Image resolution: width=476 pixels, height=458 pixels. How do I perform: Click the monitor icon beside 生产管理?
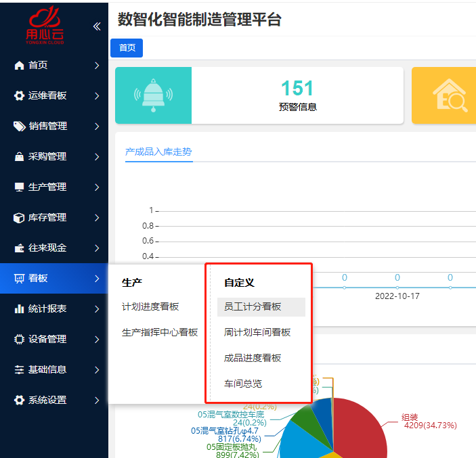19,187
